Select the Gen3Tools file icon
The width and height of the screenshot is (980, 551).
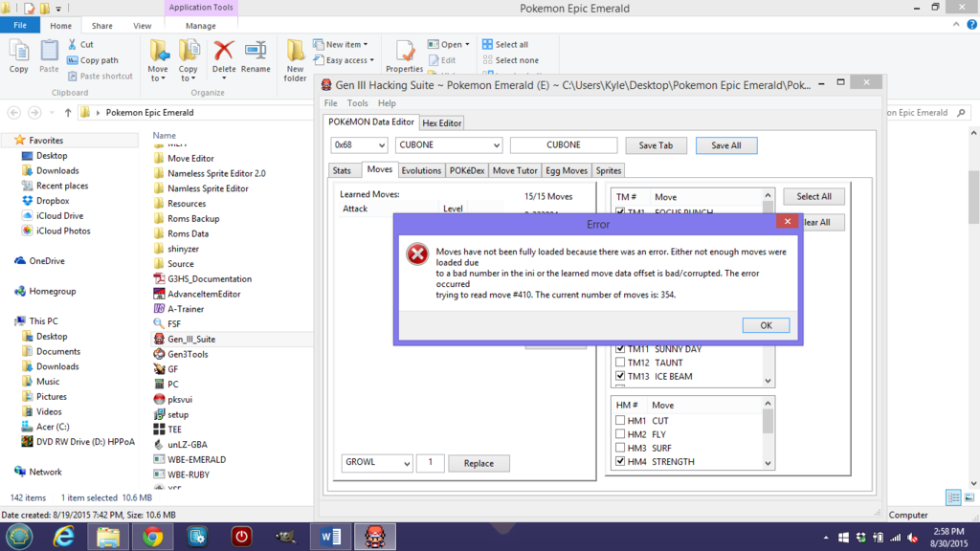click(x=160, y=354)
